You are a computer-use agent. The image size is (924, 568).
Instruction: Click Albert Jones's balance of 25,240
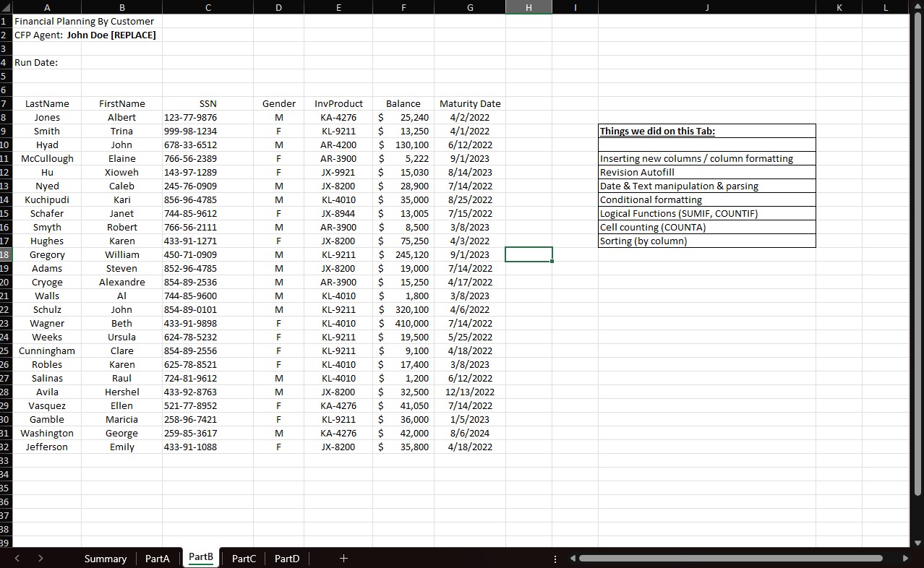(x=403, y=117)
